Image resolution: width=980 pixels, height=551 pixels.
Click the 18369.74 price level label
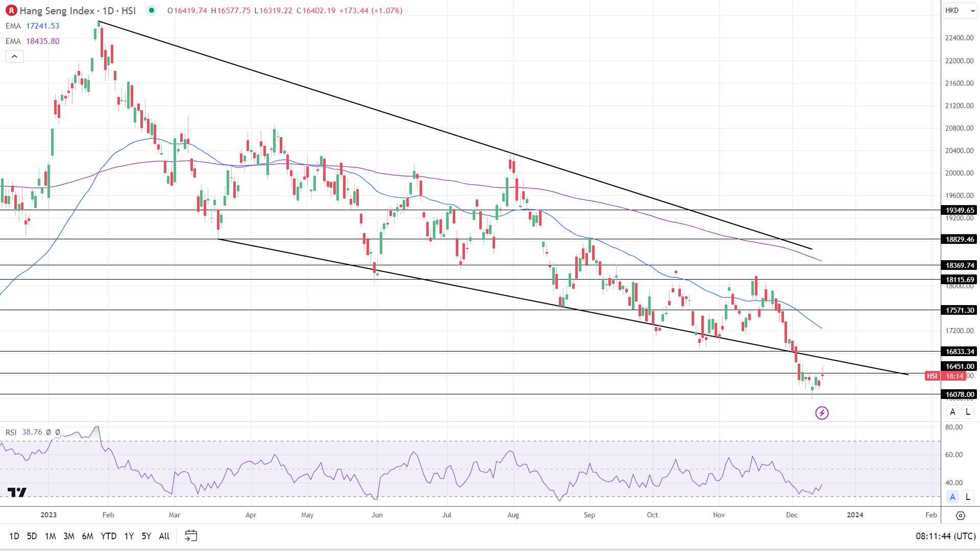[x=960, y=265]
